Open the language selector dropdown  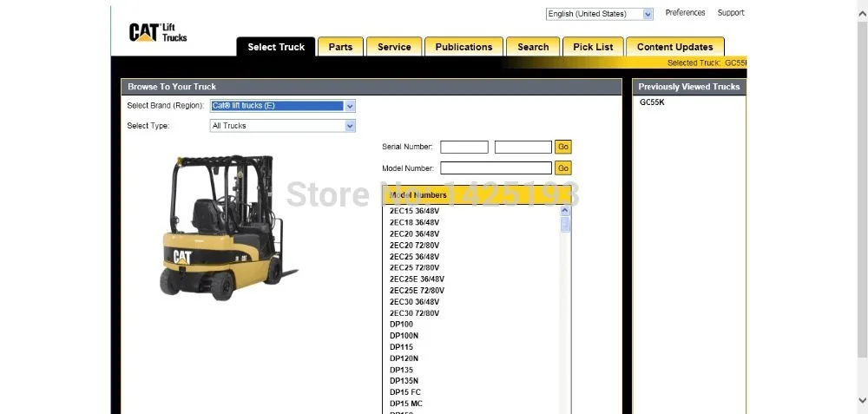pos(600,14)
